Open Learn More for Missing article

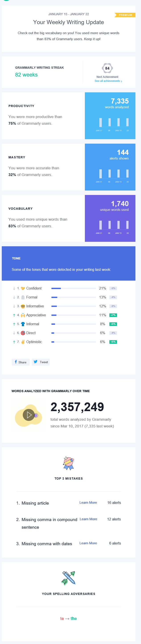[x=88, y=503]
